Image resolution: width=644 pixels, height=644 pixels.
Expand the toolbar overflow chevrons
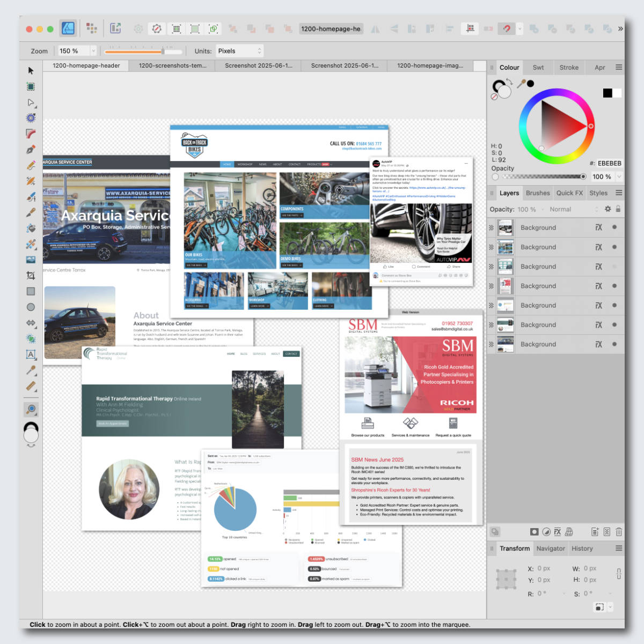pyautogui.click(x=620, y=28)
